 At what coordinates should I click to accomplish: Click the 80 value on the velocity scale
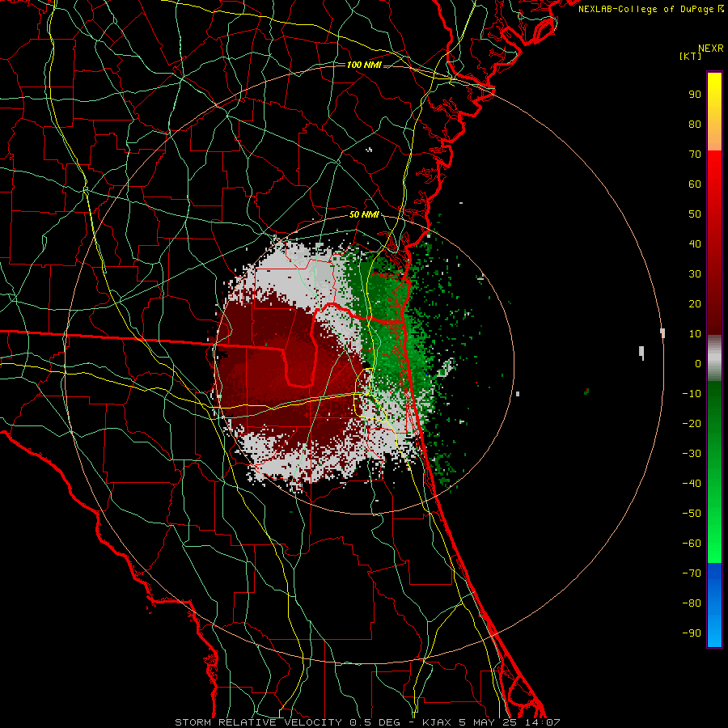pos(695,125)
